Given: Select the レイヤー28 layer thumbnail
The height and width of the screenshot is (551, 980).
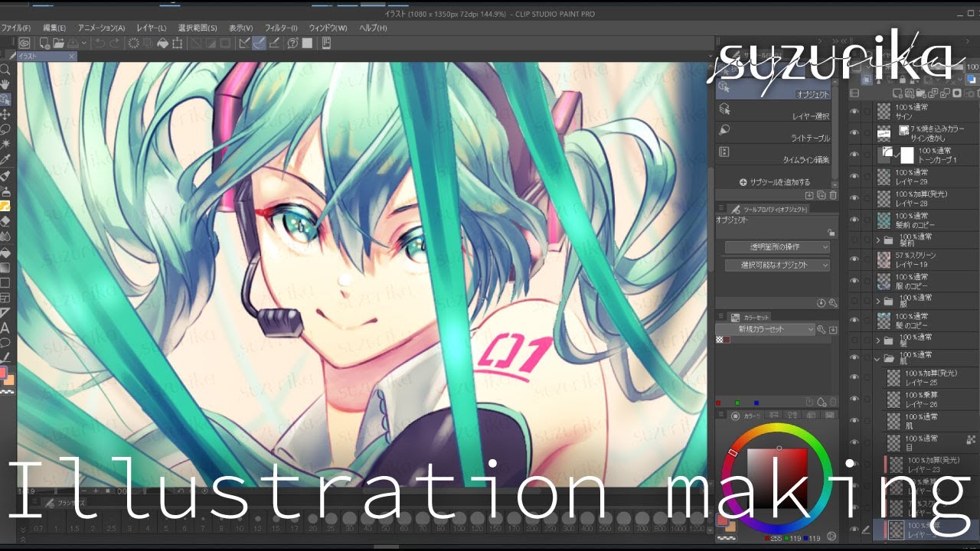Looking at the screenshot, I should pos(884,198).
